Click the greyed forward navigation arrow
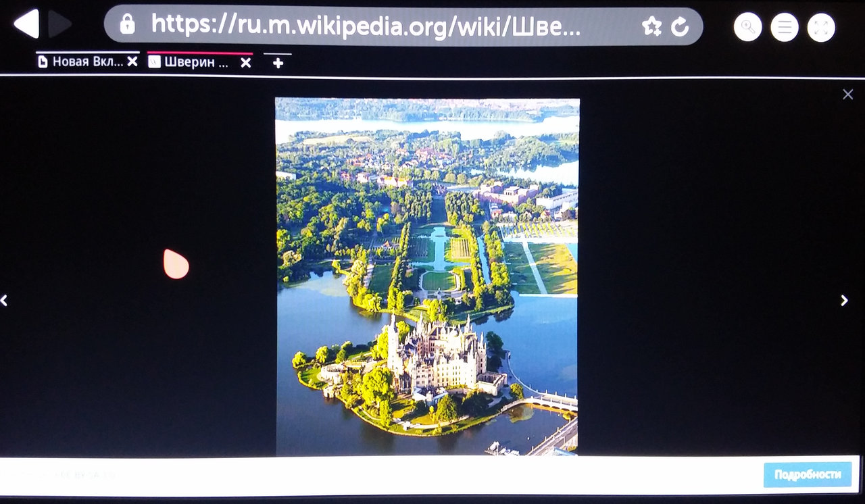 tap(60, 24)
